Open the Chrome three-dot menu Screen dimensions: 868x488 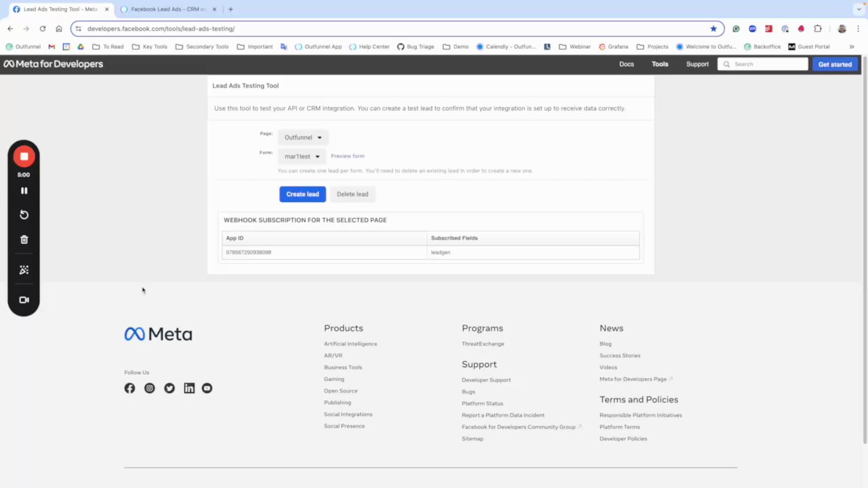(859, 28)
